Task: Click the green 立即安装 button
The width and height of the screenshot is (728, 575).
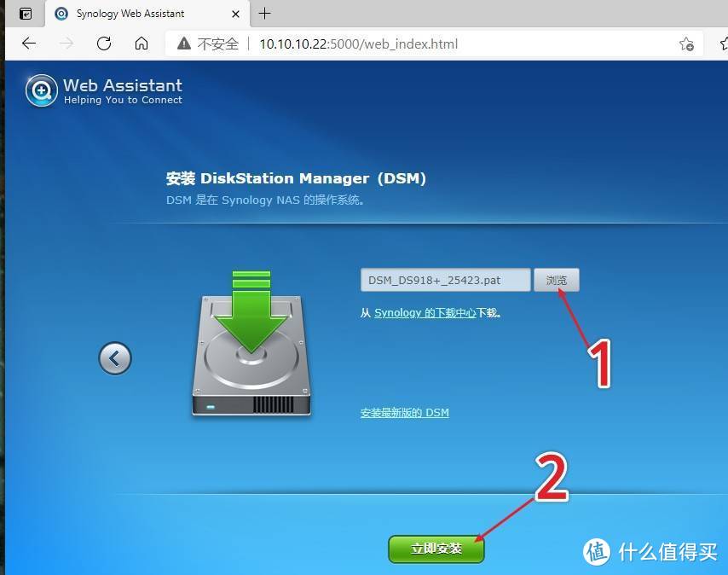Action: pos(436,549)
